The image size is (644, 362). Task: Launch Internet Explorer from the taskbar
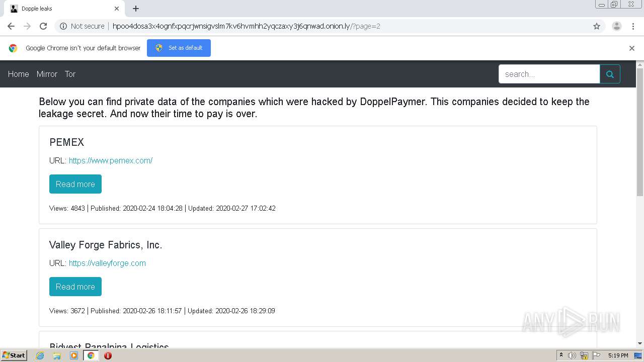40,355
